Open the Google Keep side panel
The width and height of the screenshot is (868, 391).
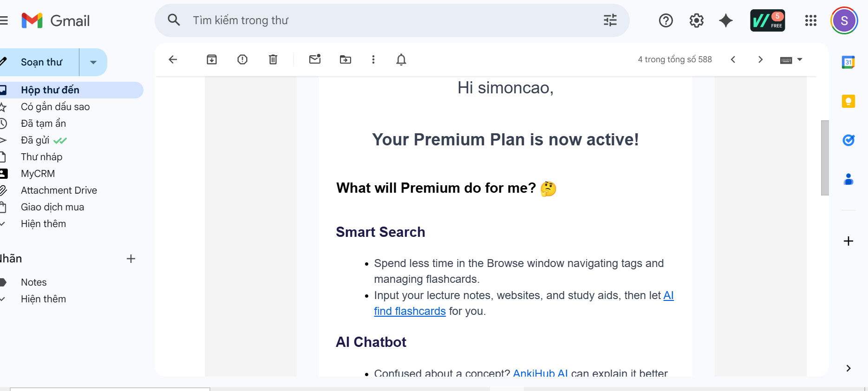pyautogui.click(x=848, y=101)
